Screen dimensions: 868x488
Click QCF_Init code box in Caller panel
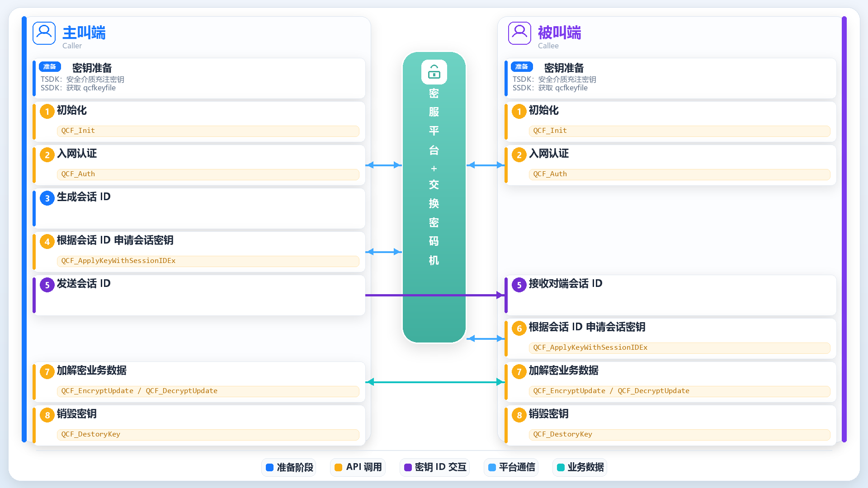click(208, 131)
